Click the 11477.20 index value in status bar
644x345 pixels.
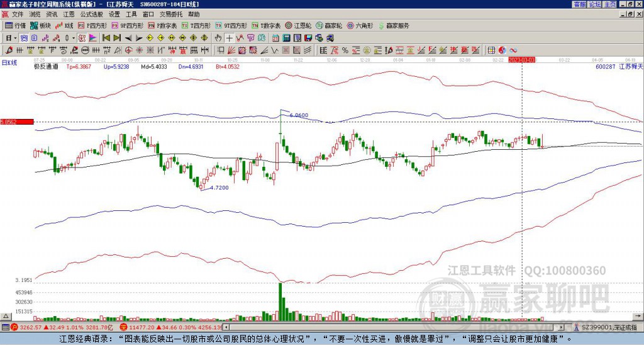(x=143, y=327)
